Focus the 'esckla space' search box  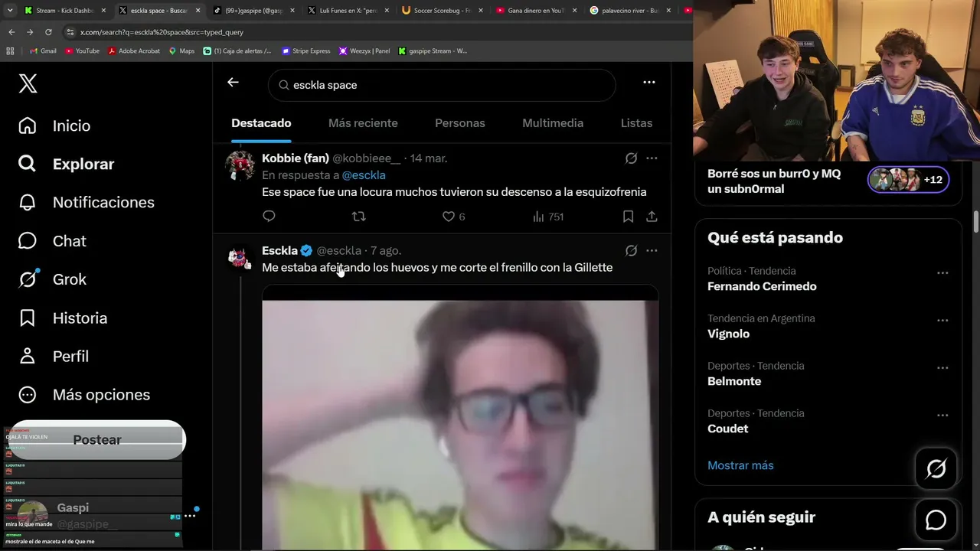pyautogui.click(x=442, y=85)
